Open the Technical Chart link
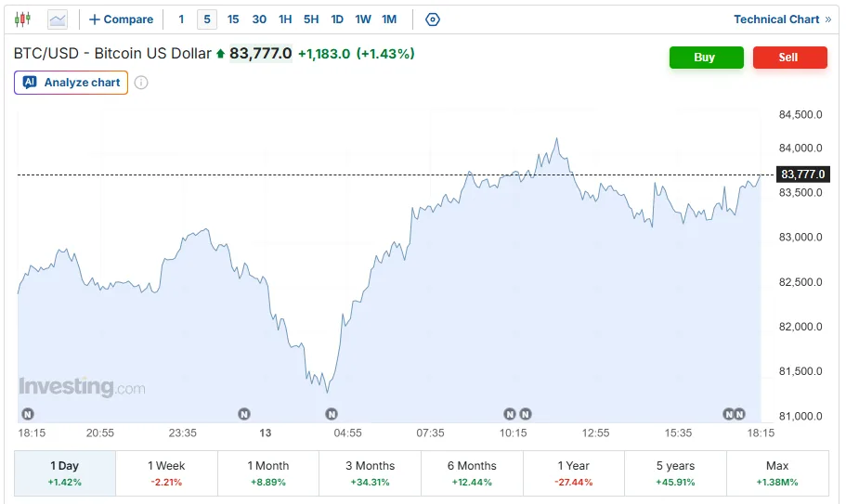Screen dimensions: 846x504 tap(782, 19)
